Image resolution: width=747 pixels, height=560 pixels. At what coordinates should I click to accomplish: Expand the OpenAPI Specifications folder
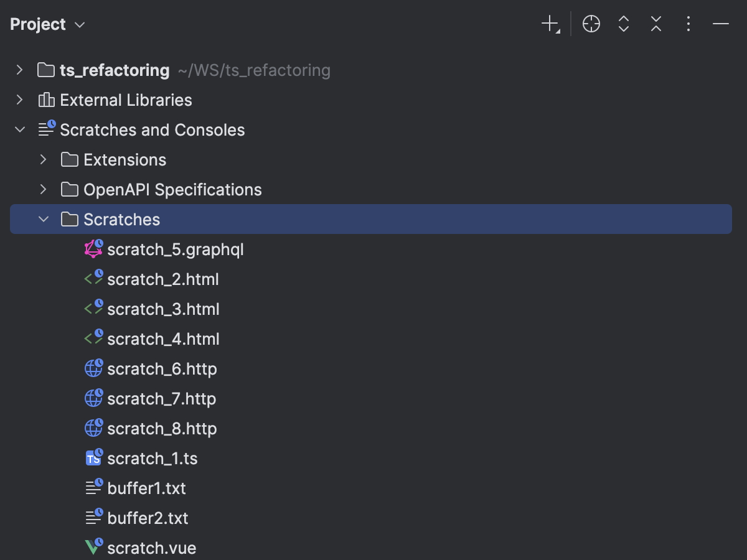pos(43,190)
